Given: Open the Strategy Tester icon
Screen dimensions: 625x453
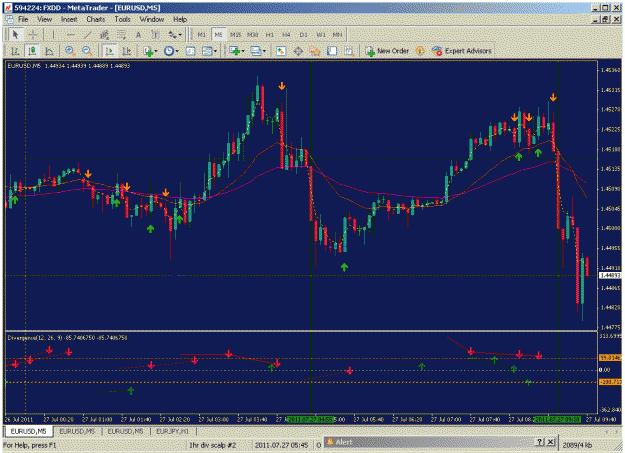Looking at the screenshot, I should click(349, 51).
